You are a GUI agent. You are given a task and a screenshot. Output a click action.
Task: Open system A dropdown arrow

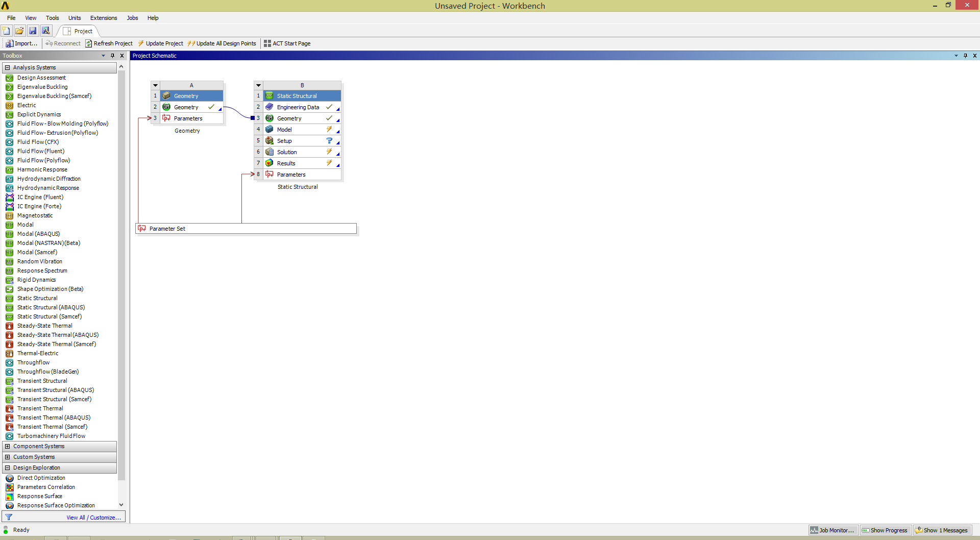[x=156, y=85]
